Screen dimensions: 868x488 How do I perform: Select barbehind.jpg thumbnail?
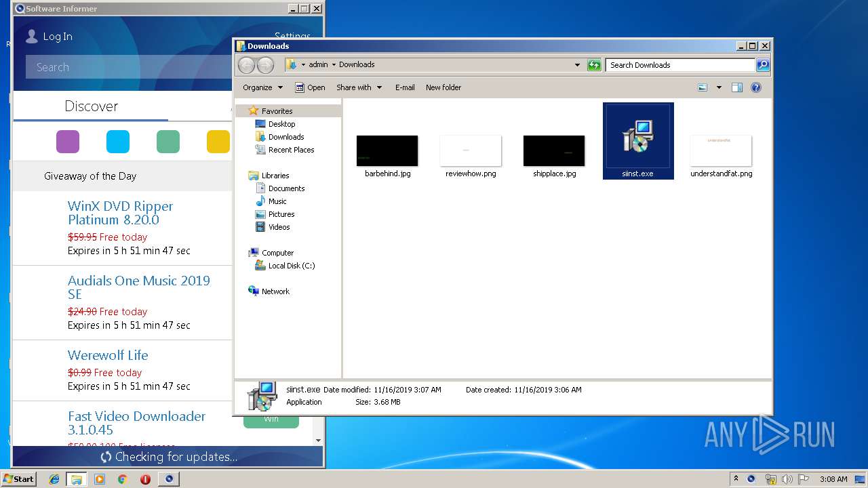click(387, 150)
